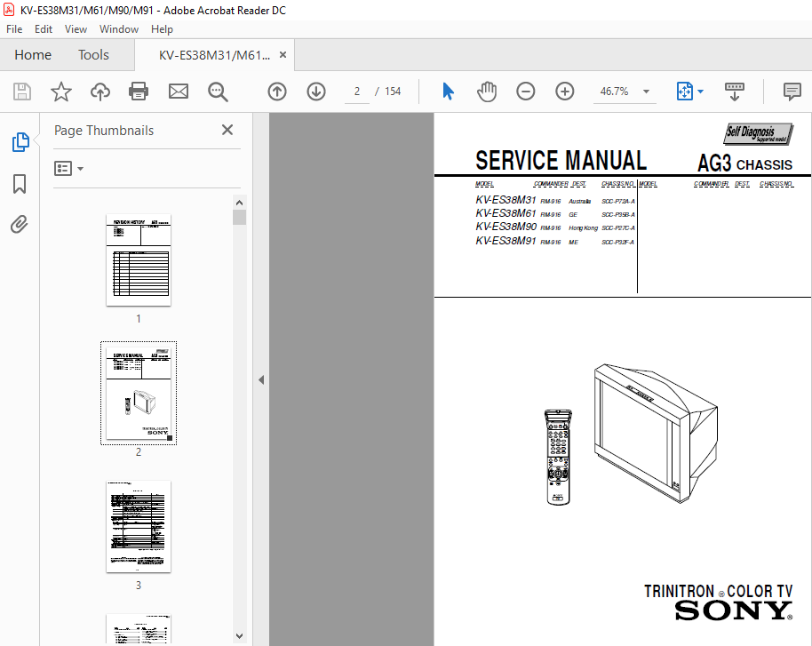Click the Hong Kong destination text
Image resolution: width=812 pixels, height=646 pixels.
click(x=583, y=228)
